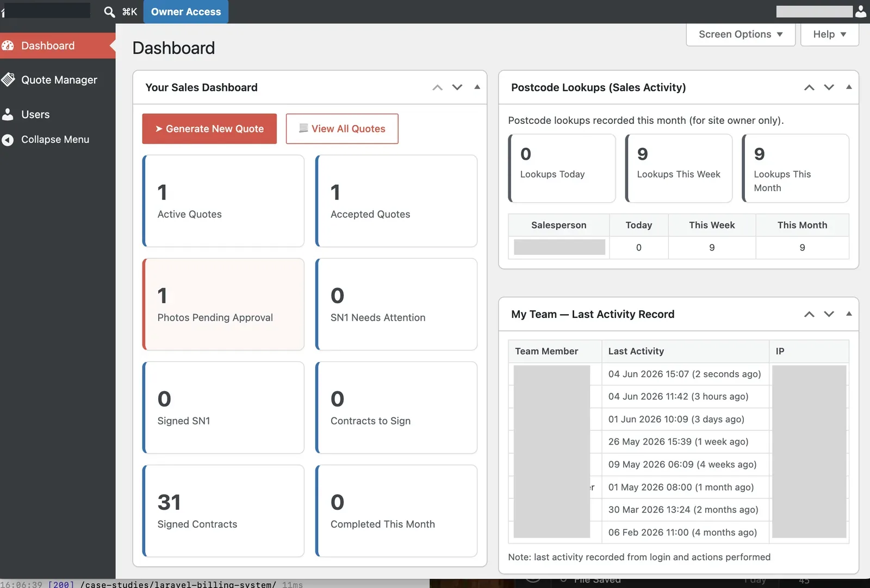
Task: Click the Salesperson column header
Action: pos(559,225)
